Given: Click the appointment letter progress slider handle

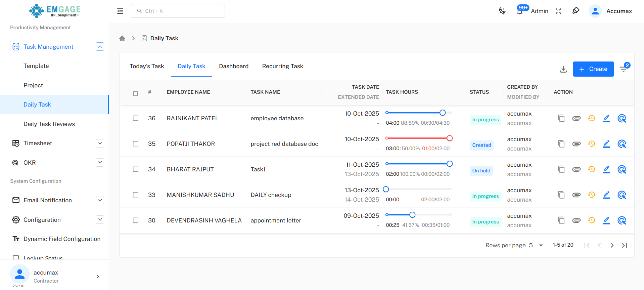Looking at the screenshot, I should [412, 215].
